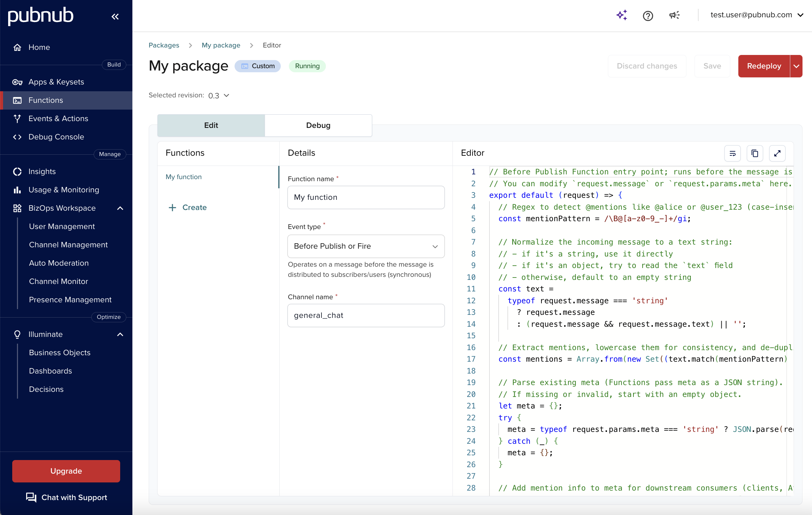Open Events & Actions in sidebar
The image size is (812, 515).
click(x=58, y=118)
